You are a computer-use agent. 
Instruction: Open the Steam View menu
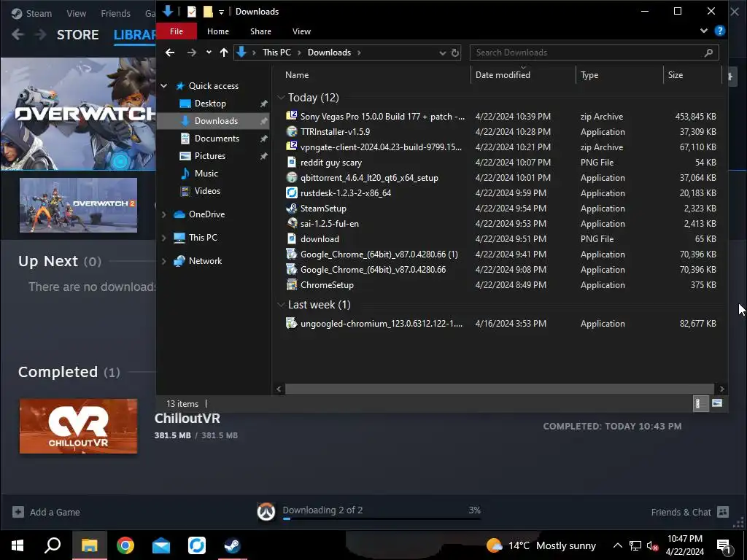(76, 13)
